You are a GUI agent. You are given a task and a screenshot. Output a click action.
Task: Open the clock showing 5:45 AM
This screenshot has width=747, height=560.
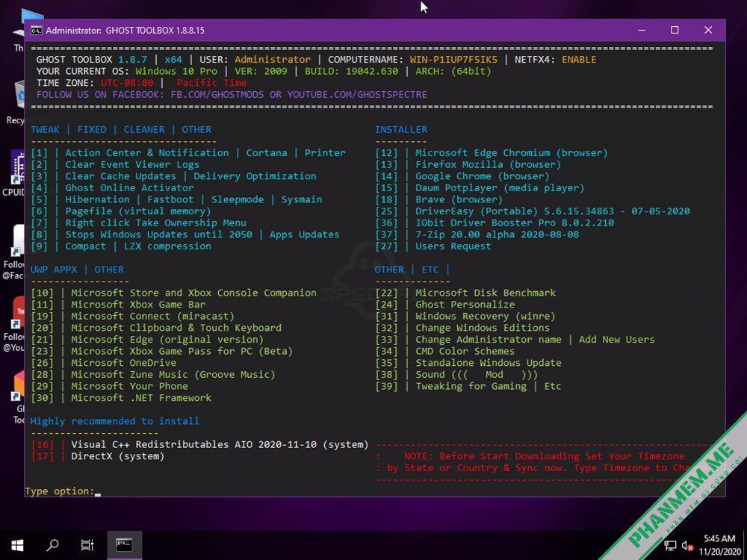click(x=720, y=545)
